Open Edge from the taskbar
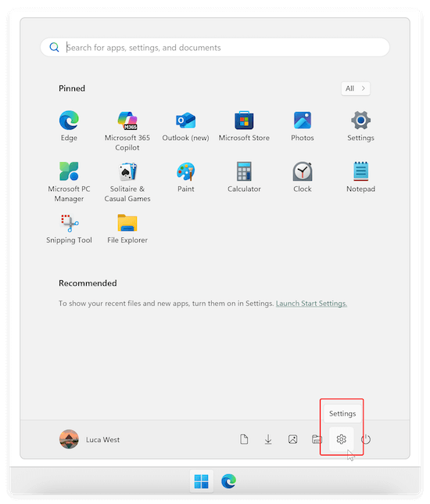Viewport: 430px width, 504px height. point(228,481)
